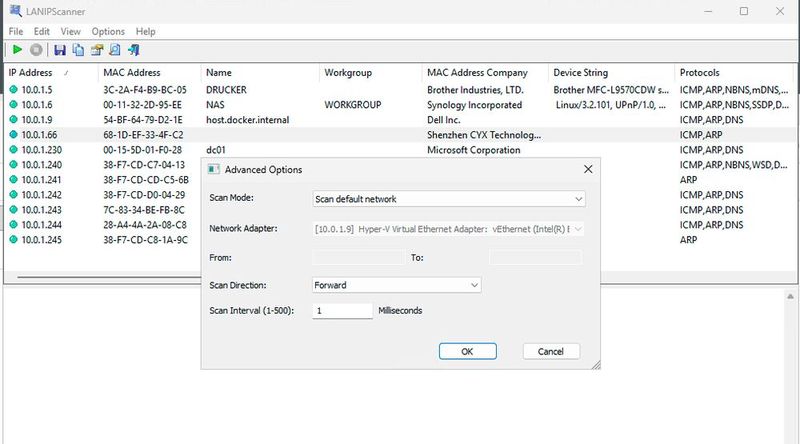The image size is (800, 444).
Task: Click status dot icon for 10.0.1.230
Action: pos(13,150)
